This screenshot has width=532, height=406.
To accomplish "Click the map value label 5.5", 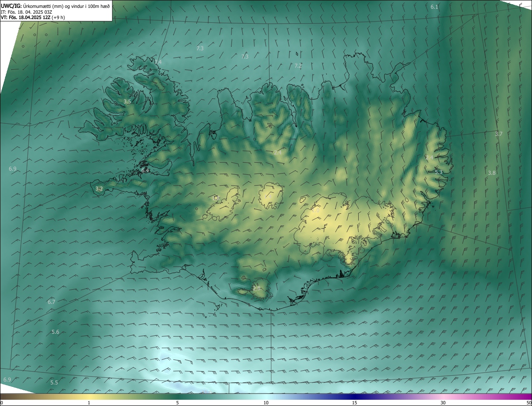I will (54, 383).
